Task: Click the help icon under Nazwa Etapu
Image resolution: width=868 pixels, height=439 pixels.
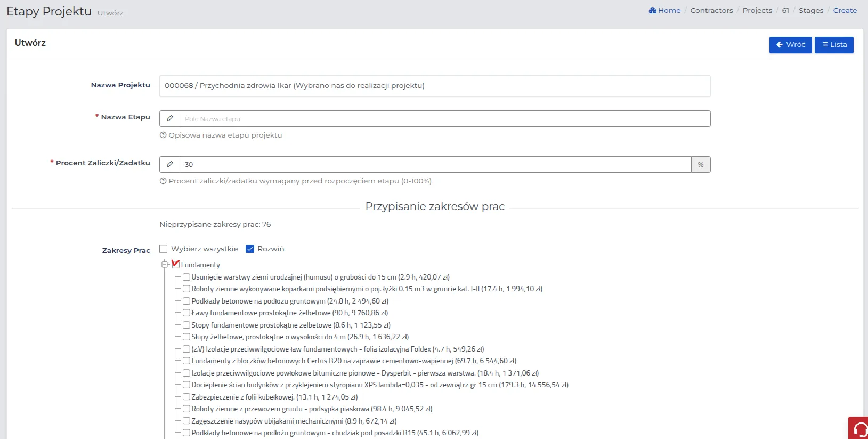Action: 163,135
